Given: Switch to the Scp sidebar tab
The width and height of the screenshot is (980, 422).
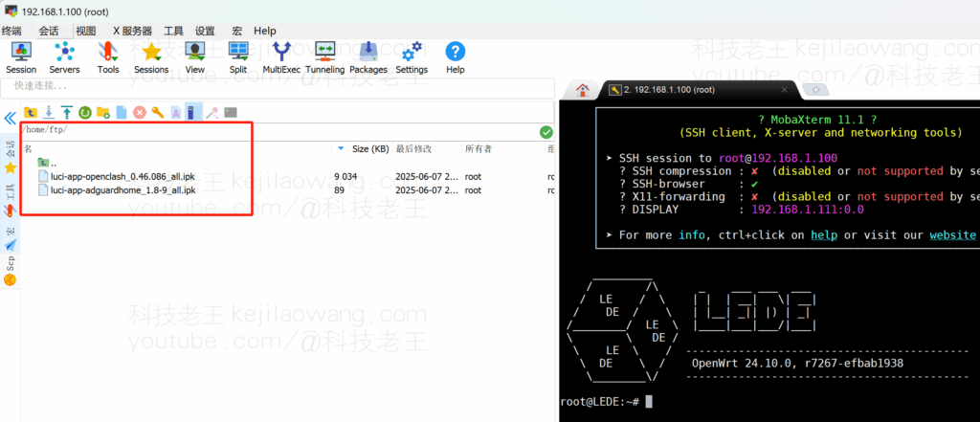Looking at the screenshot, I should coord(10,271).
